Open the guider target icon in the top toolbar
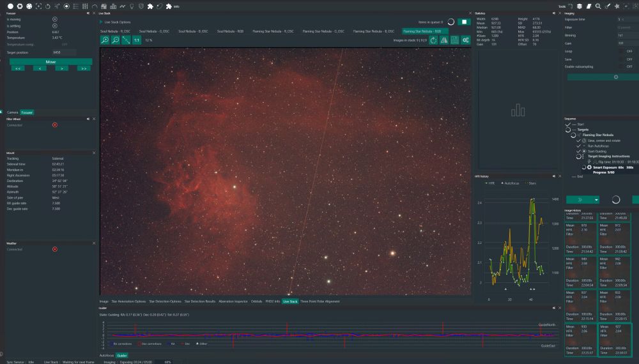639x364 pixels. (66, 6)
